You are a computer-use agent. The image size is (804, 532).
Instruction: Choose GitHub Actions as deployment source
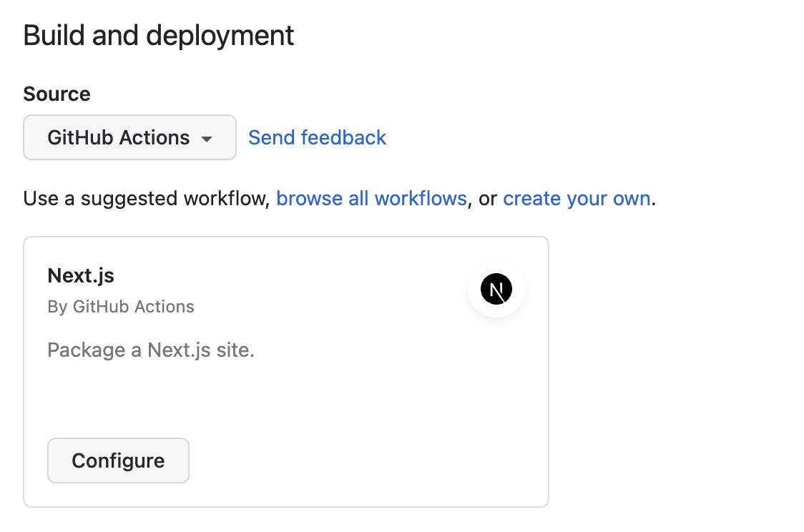[x=129, y=137]
